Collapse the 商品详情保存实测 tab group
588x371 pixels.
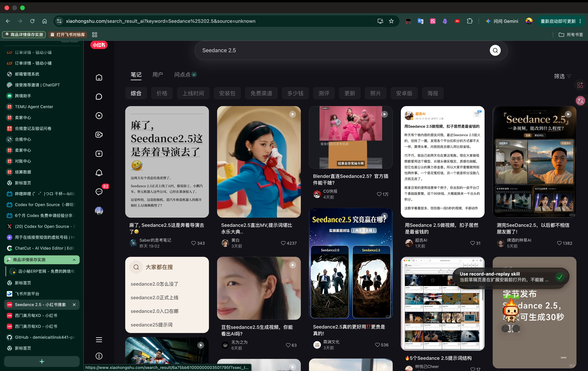(x=74, y=260)
